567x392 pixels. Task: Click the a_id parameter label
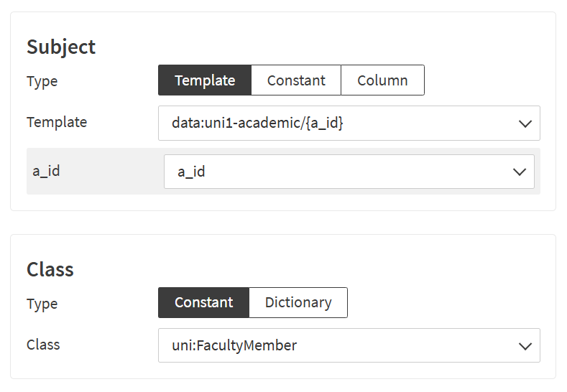click(47, 171)
